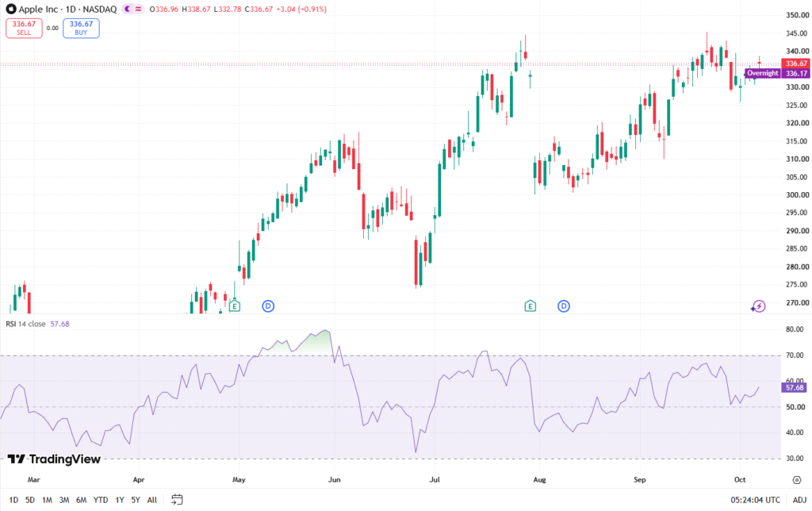Click the close value C336.67 in the legend

point(259,9)
